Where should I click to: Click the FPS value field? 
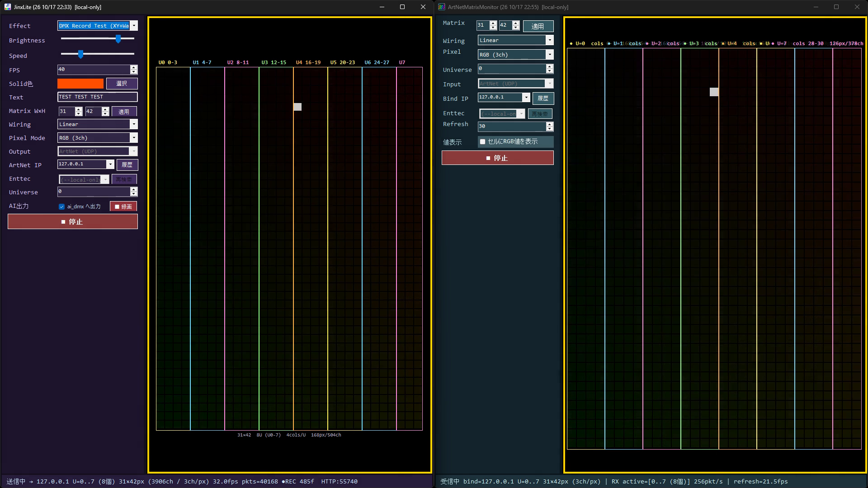tap(94, 70)
